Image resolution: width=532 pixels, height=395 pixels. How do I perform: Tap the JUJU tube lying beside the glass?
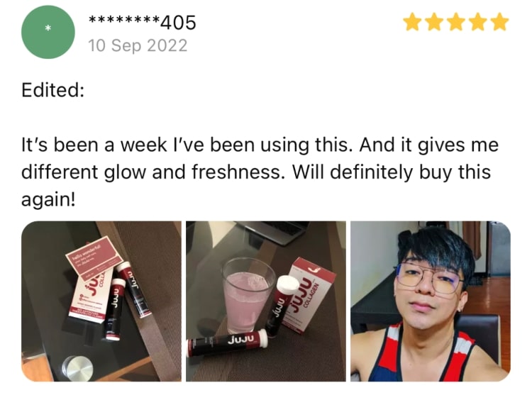pos(227,343)
